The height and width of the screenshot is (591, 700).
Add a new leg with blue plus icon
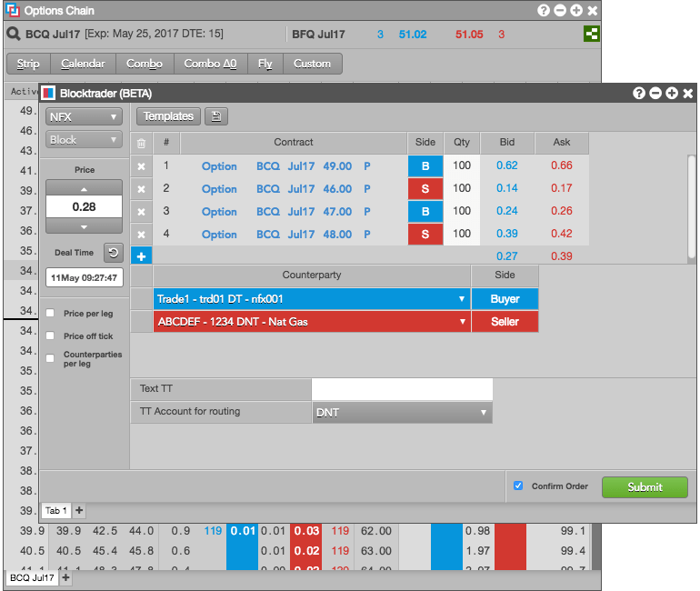[141, 256]
